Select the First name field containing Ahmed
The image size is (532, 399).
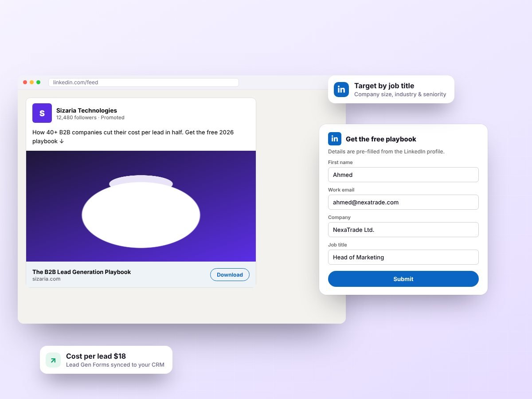[403, 175]
